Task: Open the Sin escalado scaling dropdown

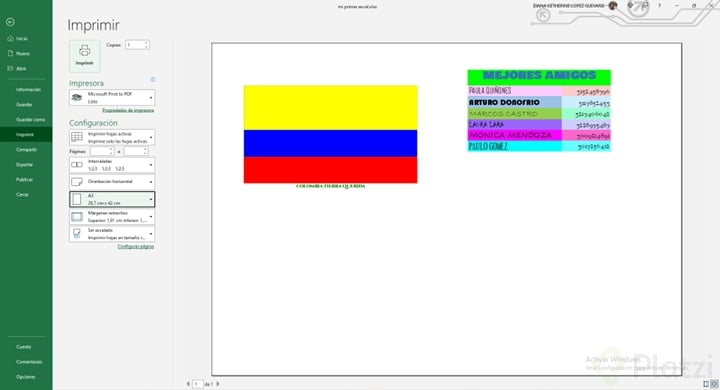Action: pos(112,234)
